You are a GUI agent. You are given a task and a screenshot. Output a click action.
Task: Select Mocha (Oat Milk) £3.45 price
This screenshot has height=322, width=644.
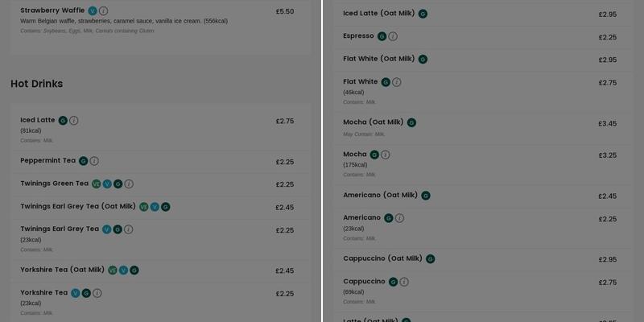coord(607,124)
